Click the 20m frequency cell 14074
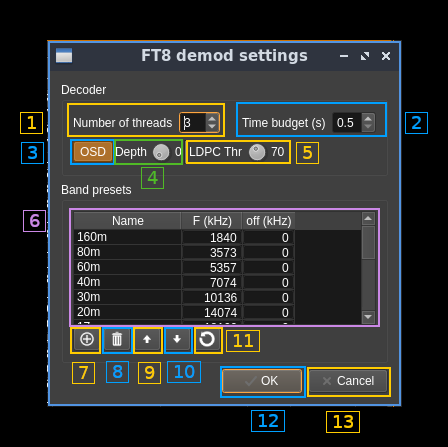The image size is (448, 447). coord(212,312)
